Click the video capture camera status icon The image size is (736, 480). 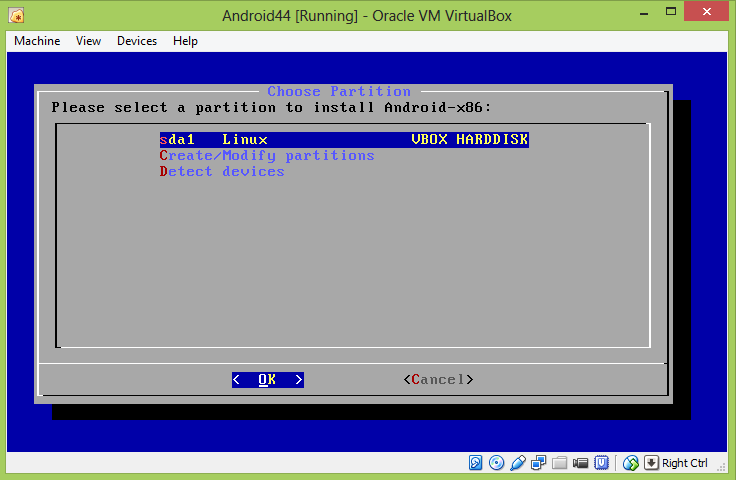point(580,463)
